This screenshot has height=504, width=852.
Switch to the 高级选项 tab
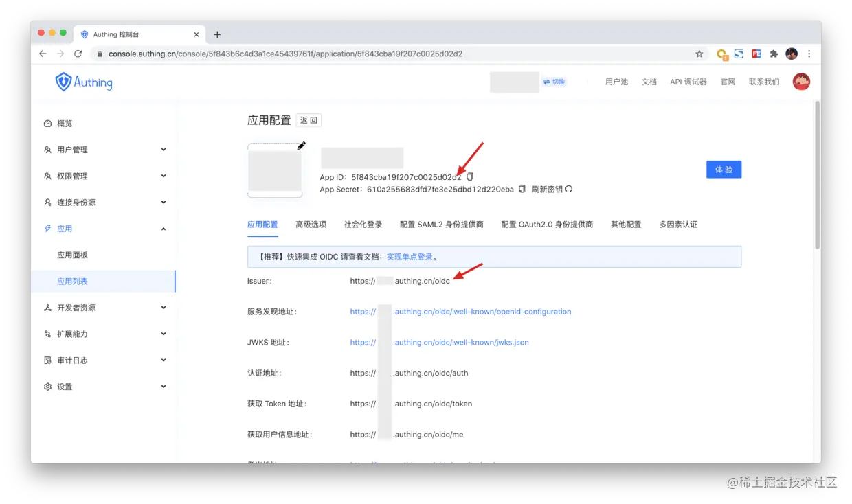coord(311,225)
